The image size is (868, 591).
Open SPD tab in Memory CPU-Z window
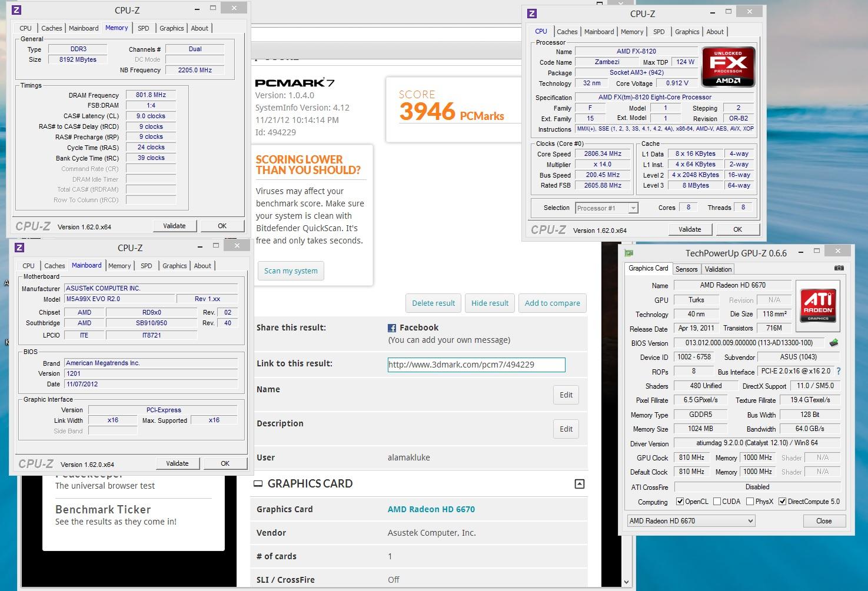pos(144,28)
